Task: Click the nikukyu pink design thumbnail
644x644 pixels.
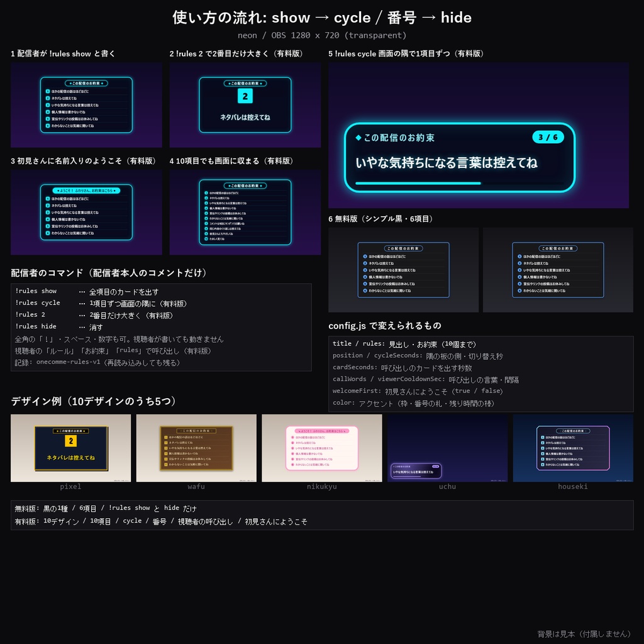Action: click(x=322, y=448)
